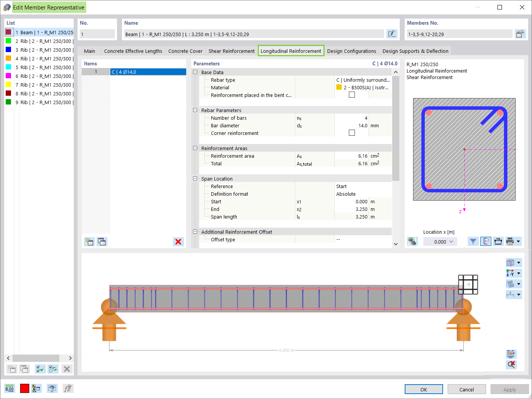The image size is (532, 399).
Task: Click the magnifier with red X icon
Action: click(x=511, y=365)
